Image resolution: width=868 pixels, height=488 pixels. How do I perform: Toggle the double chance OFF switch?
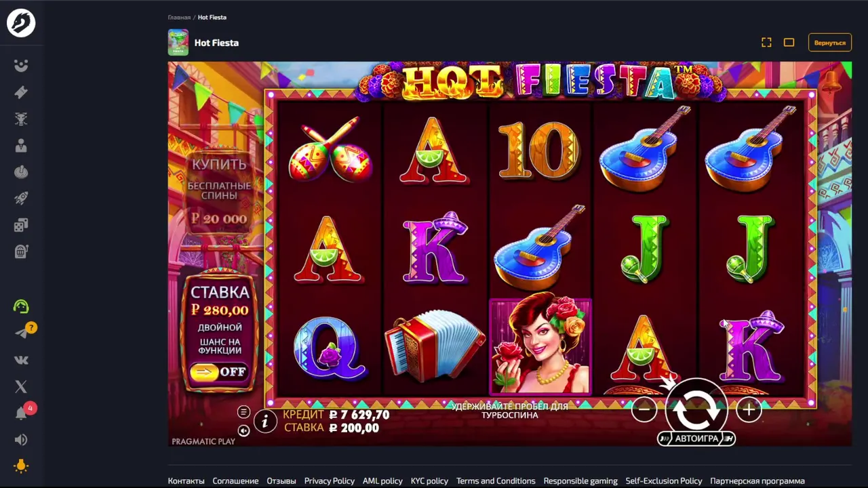[x=219, y=371]
